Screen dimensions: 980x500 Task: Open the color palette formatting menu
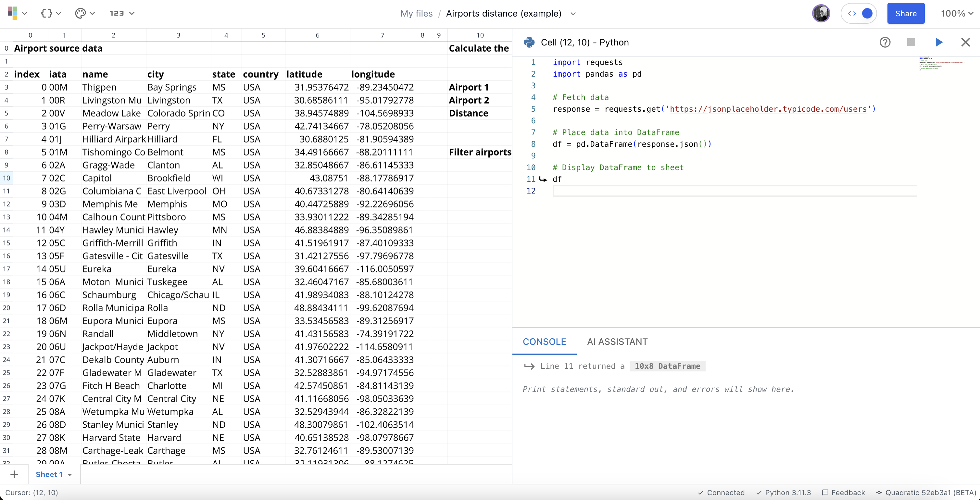point(81,13)
